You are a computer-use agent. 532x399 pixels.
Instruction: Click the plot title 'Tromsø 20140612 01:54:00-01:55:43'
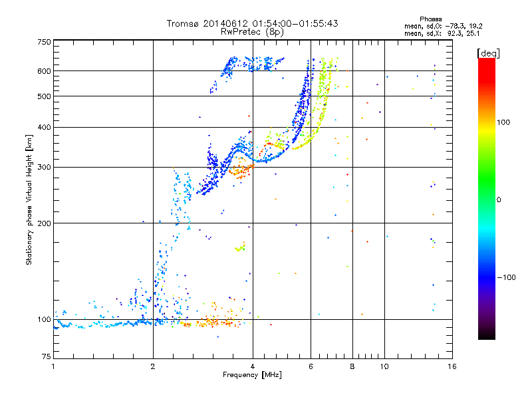[x=252, y=23]
